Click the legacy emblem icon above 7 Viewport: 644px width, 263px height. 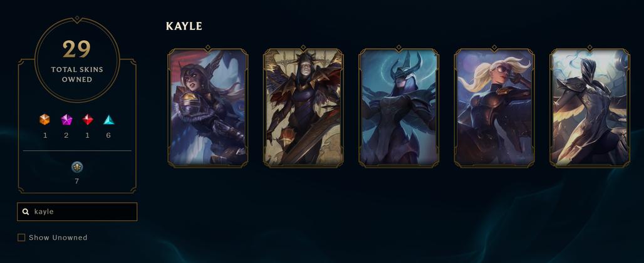pos(77,167)
